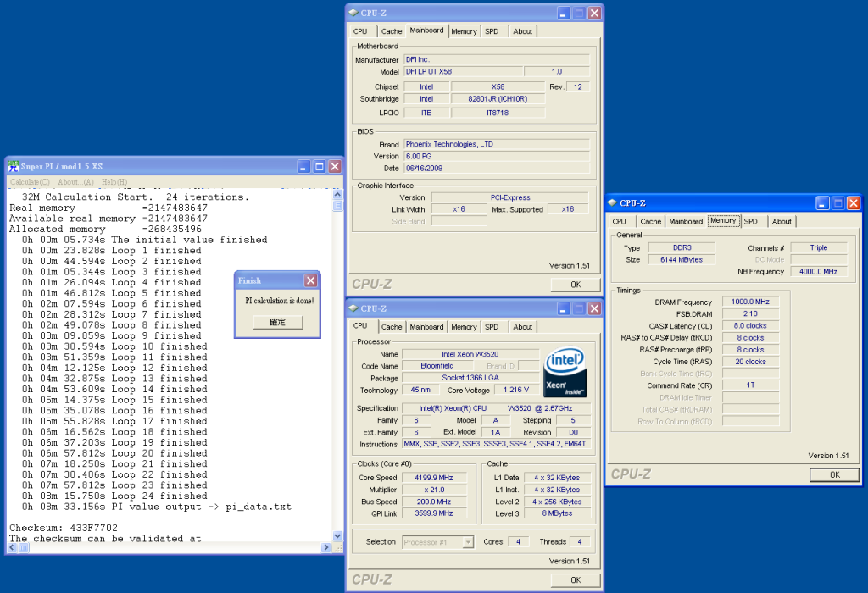
Task: Click the Socket 1366 LGA package field
Action: [470, 378]
